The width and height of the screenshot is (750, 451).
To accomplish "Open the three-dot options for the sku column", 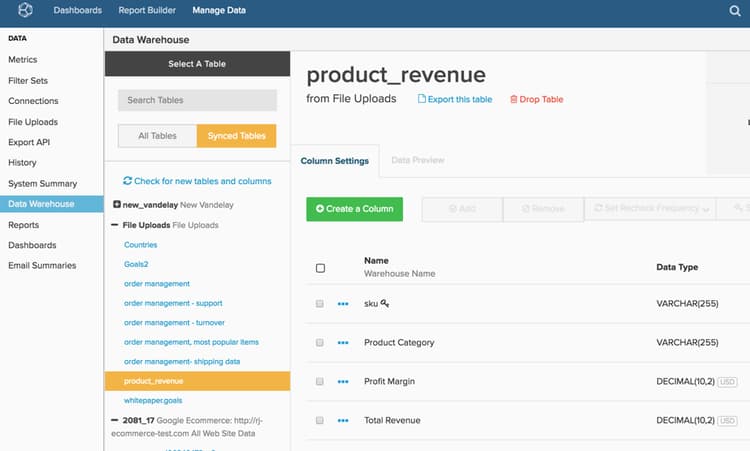I will point(343,303).
